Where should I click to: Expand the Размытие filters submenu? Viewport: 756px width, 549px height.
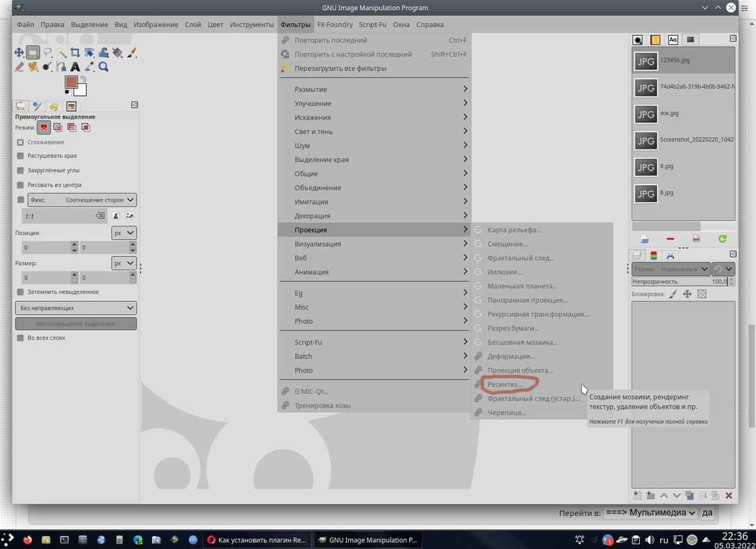click(x=374, y=89)
